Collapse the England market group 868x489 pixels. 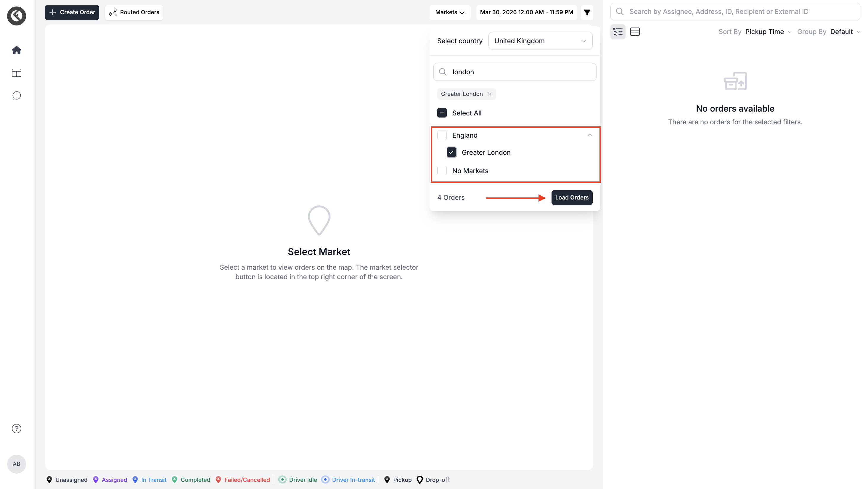pos(590,135)
